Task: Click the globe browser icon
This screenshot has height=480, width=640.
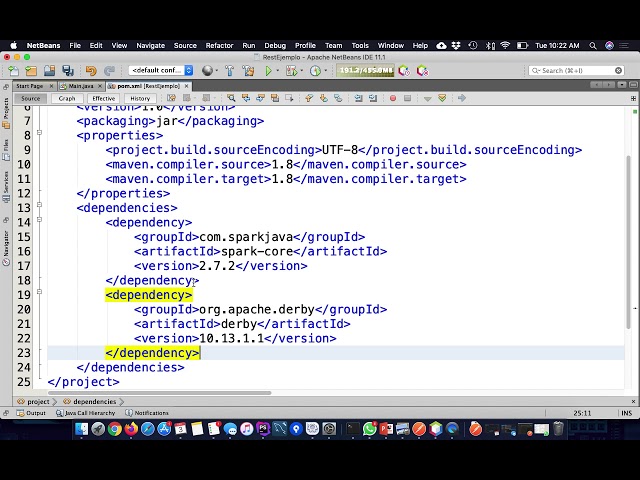Action: (207, 71)
